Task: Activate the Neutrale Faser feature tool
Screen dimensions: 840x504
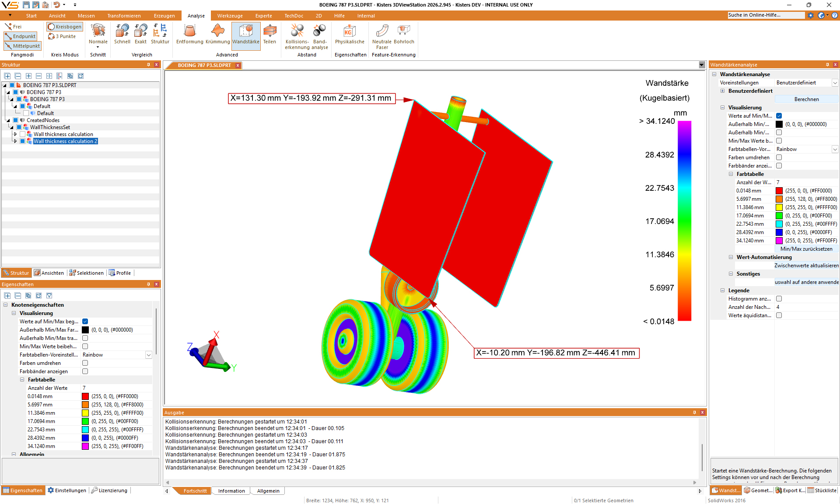Action: pos(382,37)
